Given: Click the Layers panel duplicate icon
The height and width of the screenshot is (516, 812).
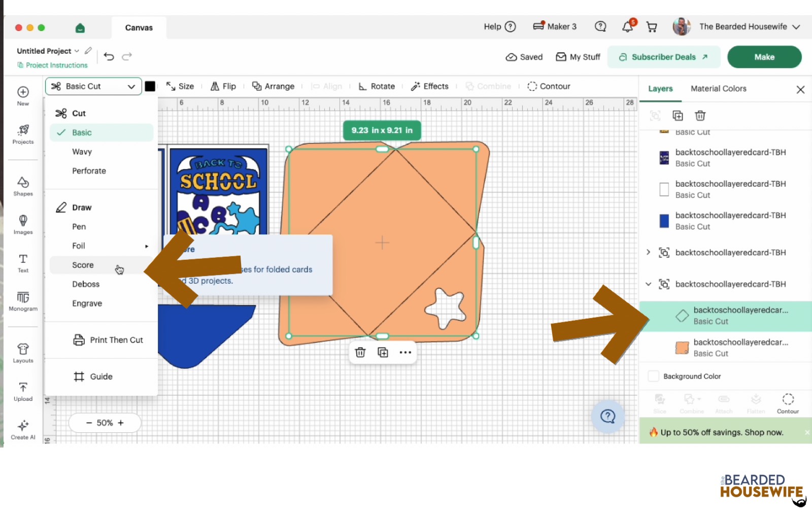Looking at the screenshot, I should coord(678,116).
